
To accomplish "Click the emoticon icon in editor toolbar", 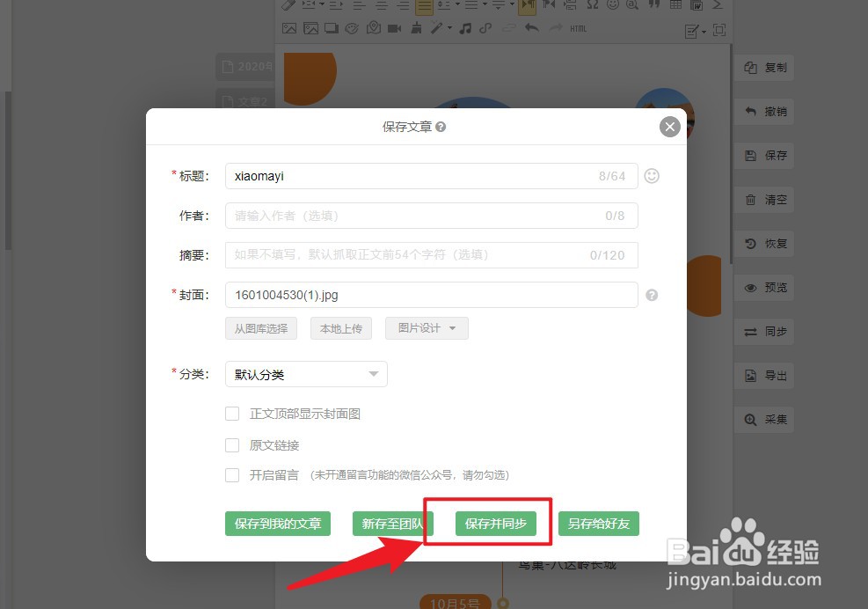I will coord(612,5).
